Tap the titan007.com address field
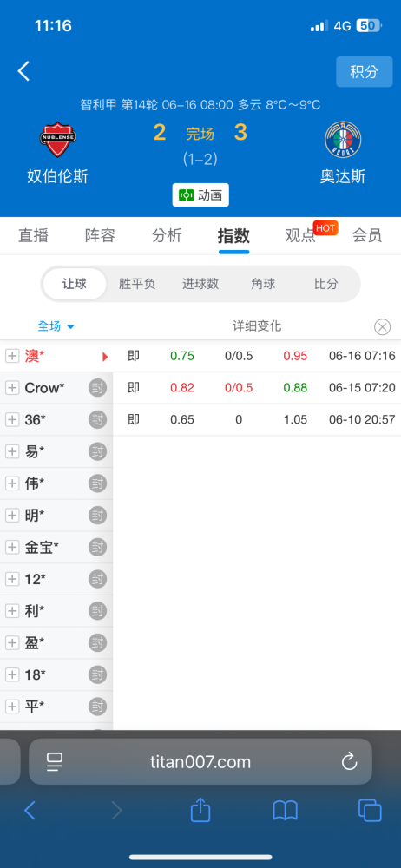 tap(200, 762)
